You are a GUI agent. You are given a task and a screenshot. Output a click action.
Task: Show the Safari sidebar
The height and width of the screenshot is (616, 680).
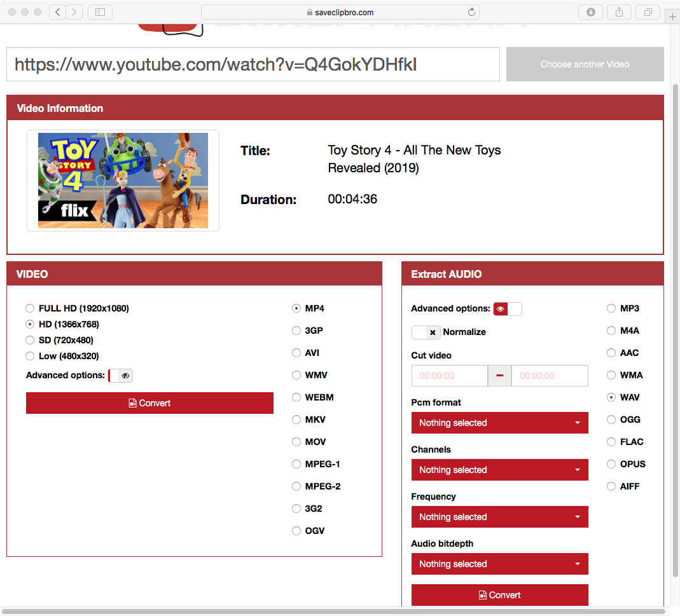pyautogui.click(x=100, y=12)
